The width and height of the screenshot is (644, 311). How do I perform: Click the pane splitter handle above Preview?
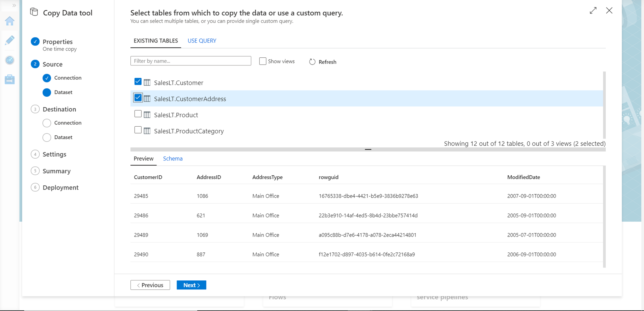tap(368, 150)
